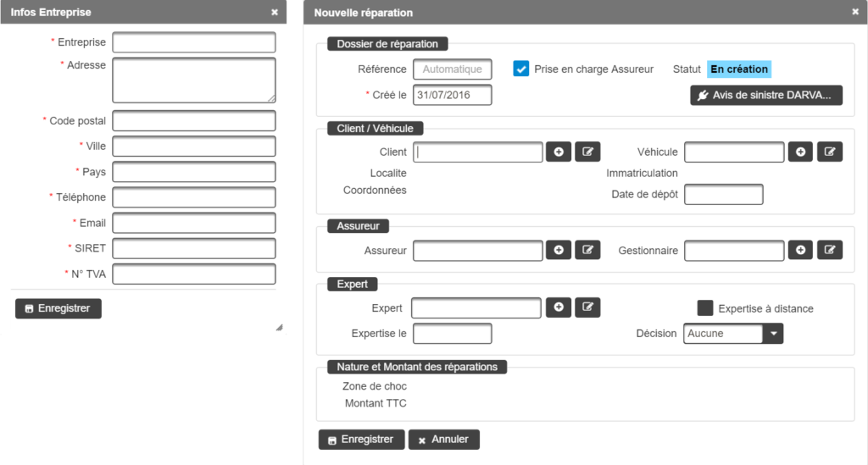Add a new client with the plus icon
Viewport: 868px width, 465px height.
coord(559,152)
